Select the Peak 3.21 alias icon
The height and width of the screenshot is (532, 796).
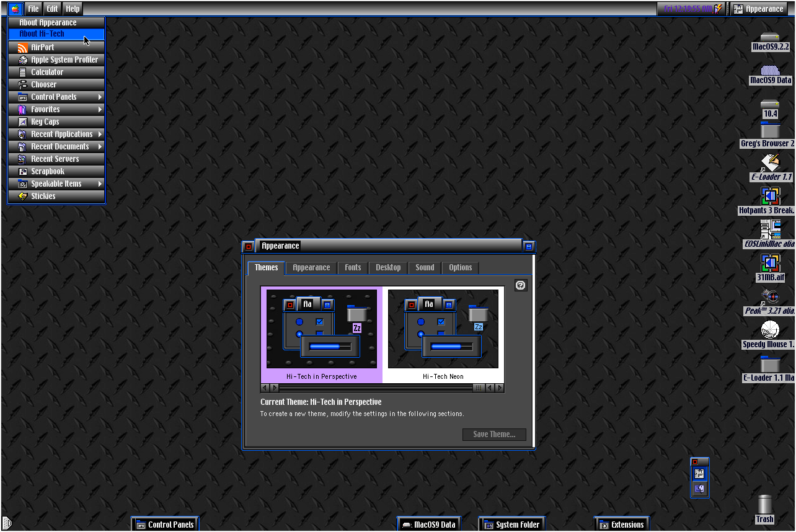[770, 296]
